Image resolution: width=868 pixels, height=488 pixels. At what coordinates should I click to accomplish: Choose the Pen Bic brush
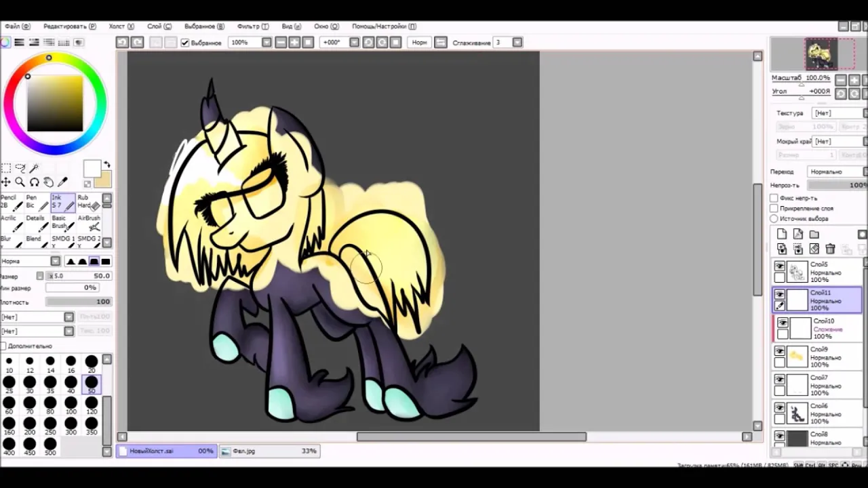pos(37,202)
